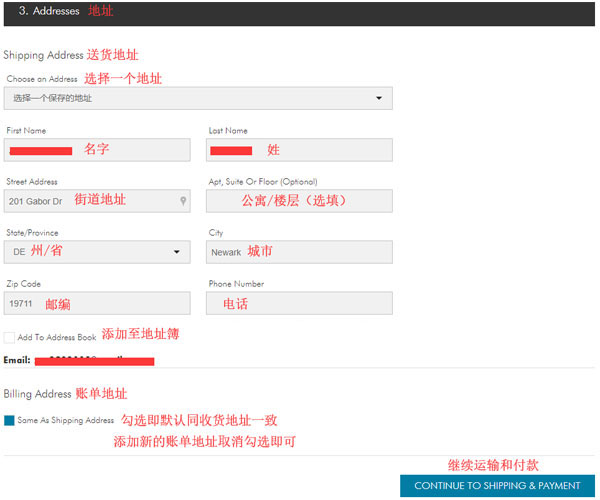Screen dimensions: 600x500
Task: Focus the Last Name input field
Action: (299, 150)
